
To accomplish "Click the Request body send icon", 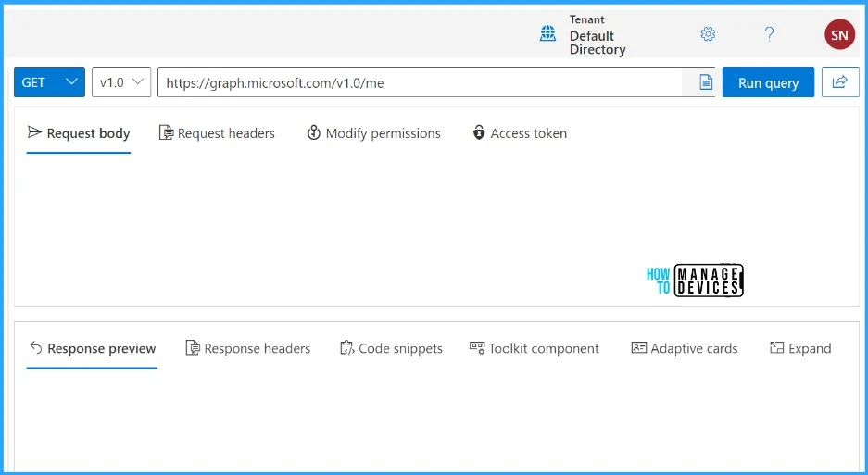I will coord(34,132).
